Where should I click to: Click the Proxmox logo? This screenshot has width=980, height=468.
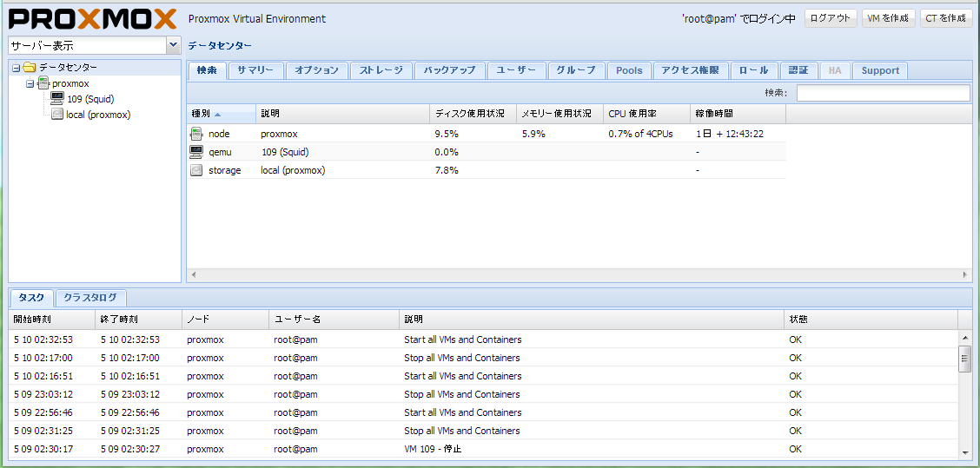[92, 18]
